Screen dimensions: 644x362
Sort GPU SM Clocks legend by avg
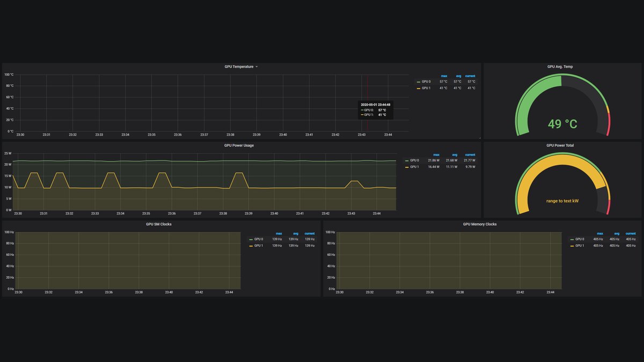click(296, 234)
